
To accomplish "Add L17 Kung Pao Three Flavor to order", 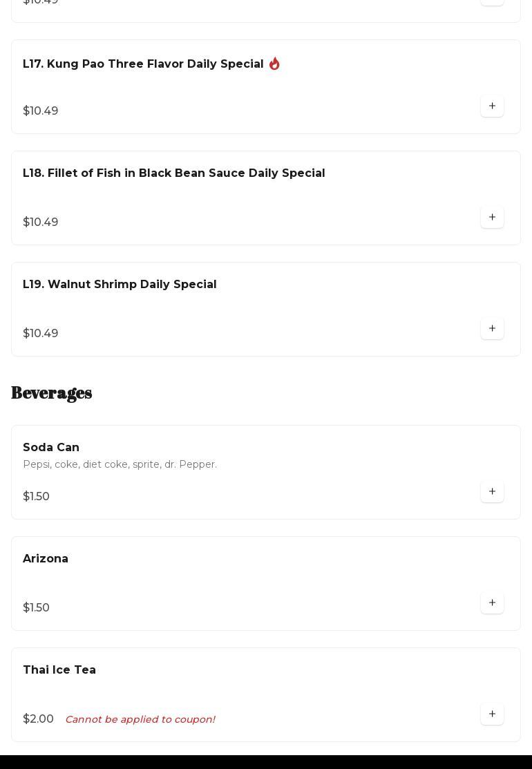I will pyautogui.click(x=492, y=106).
